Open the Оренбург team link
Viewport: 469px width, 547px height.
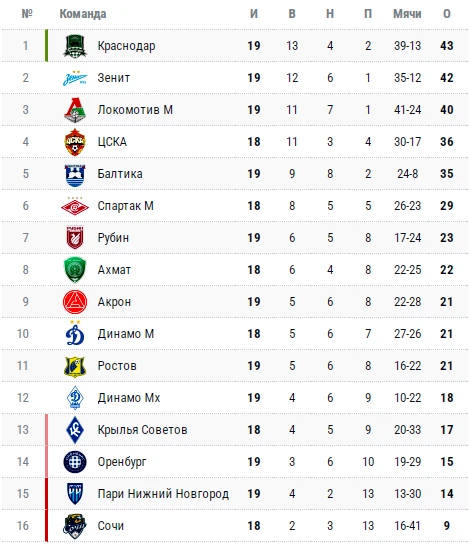coord(122,462)
